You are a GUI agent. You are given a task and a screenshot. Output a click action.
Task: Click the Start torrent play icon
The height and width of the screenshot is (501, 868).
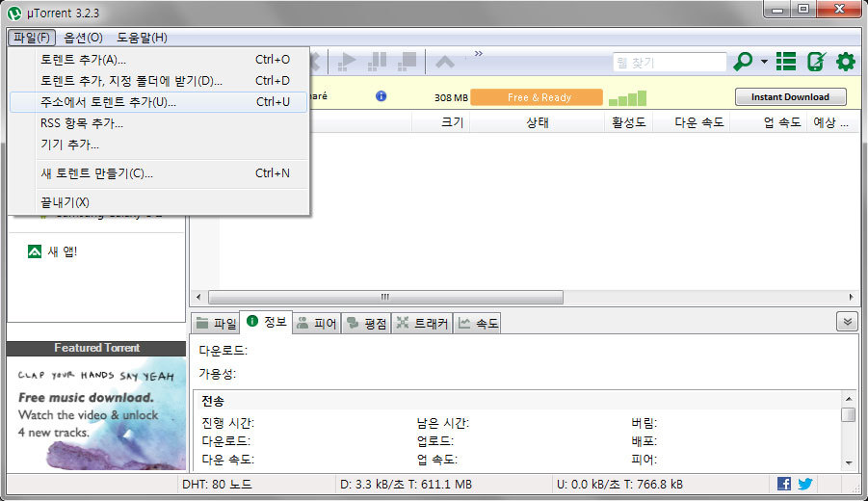pyautogui.click(x=347, y=62)
